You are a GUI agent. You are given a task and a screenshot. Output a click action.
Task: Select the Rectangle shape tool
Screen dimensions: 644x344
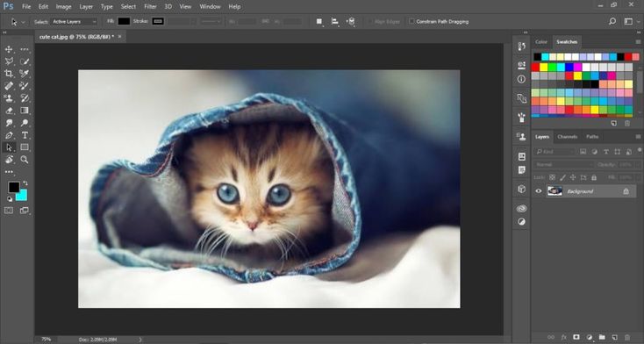[25, 147]
